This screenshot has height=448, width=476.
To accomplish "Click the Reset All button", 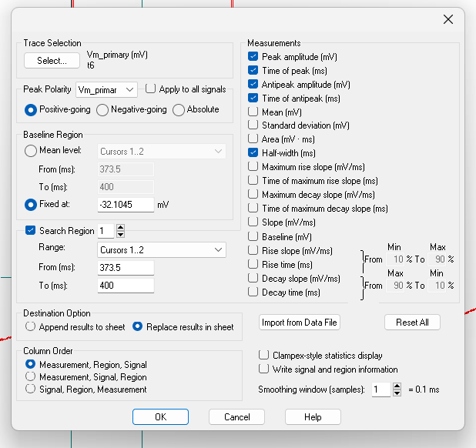I will click(x=412, y=322).
